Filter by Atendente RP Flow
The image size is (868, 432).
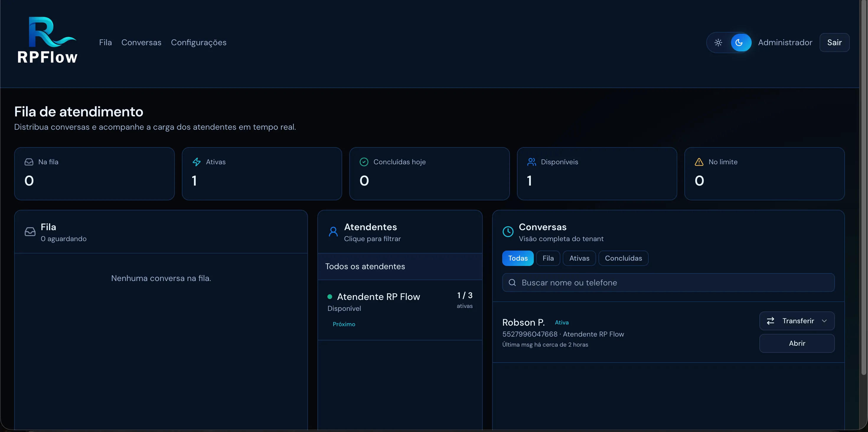tap(400, 310)
